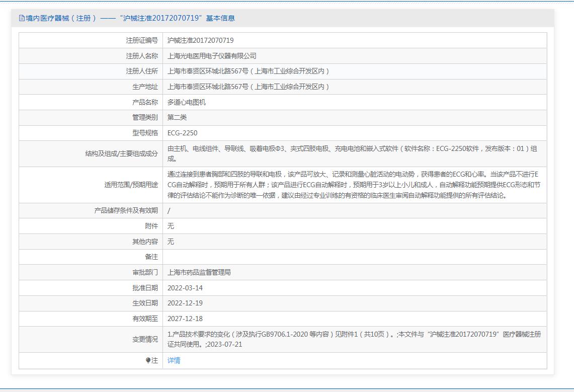Click the 批准日期 label
The image size is (574, 392).
click(x=145, y=288)
